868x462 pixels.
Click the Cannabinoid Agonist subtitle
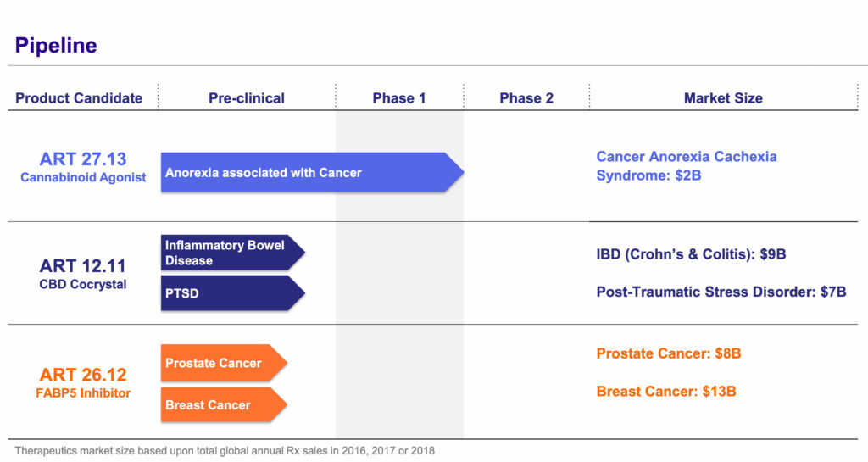point(83,178)
